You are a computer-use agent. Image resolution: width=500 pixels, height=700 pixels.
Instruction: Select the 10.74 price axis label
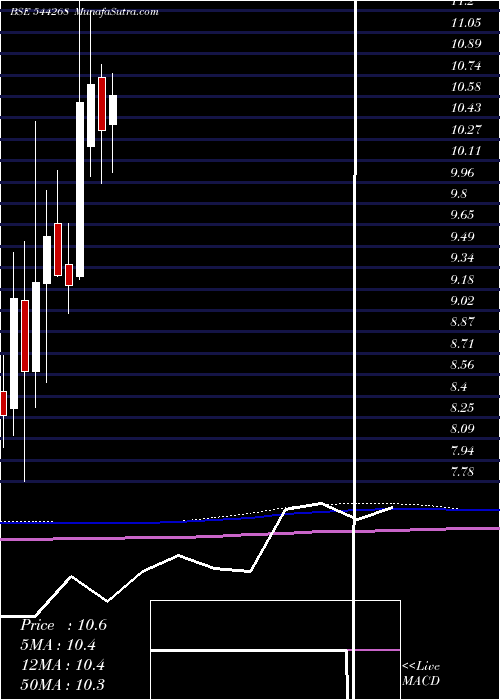pos(466,66)
